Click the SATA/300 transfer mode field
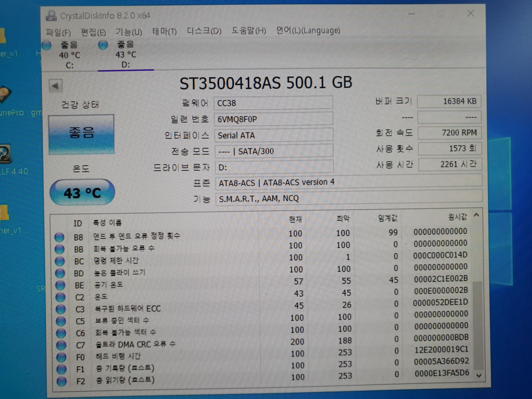532x399 pixels. [274, 151]
